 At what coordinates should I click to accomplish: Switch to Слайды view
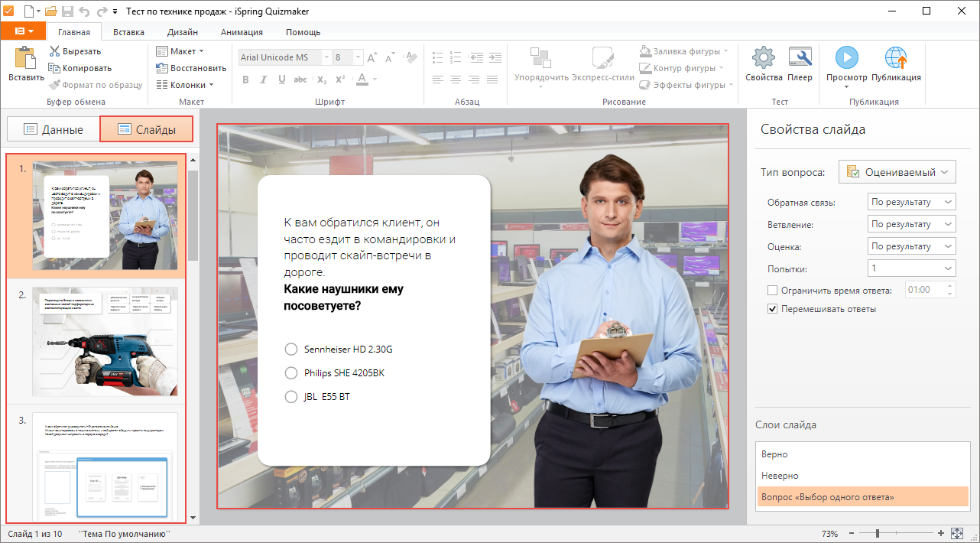click(146, 129)
